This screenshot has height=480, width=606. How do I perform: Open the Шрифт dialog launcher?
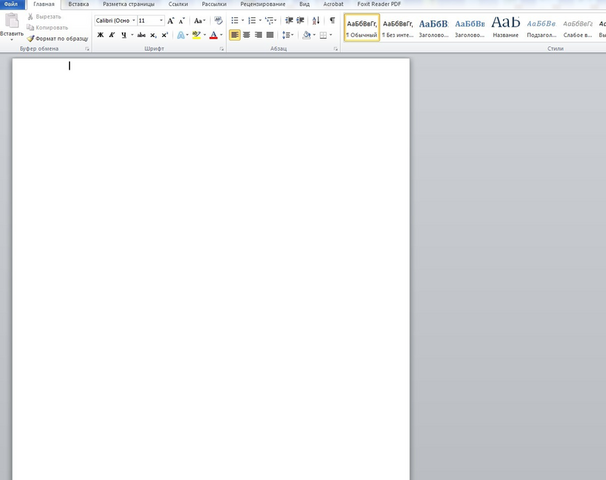(221, 49)
